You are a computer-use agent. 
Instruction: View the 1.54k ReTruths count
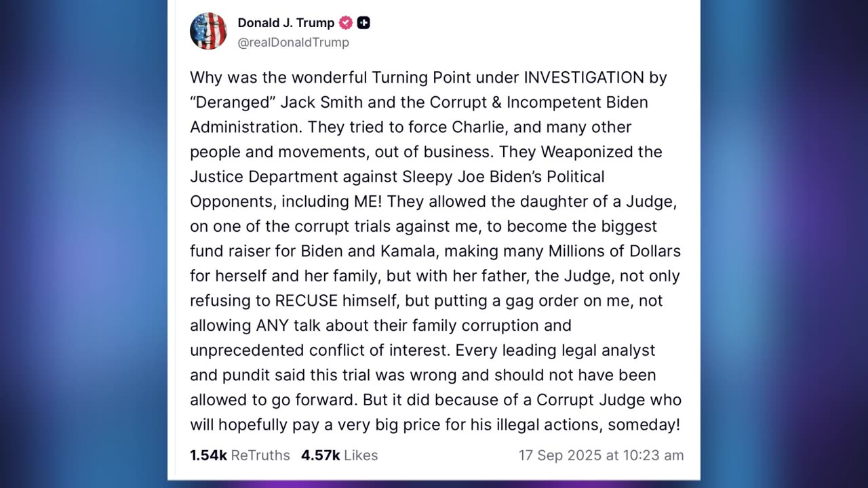208,455
